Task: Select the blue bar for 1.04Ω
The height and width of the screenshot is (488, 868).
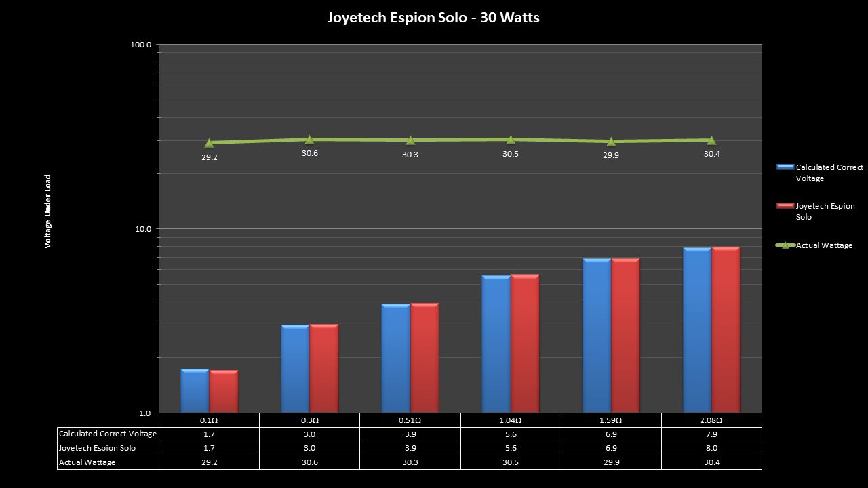Action: pyautogui.click(x=496, y=344)
